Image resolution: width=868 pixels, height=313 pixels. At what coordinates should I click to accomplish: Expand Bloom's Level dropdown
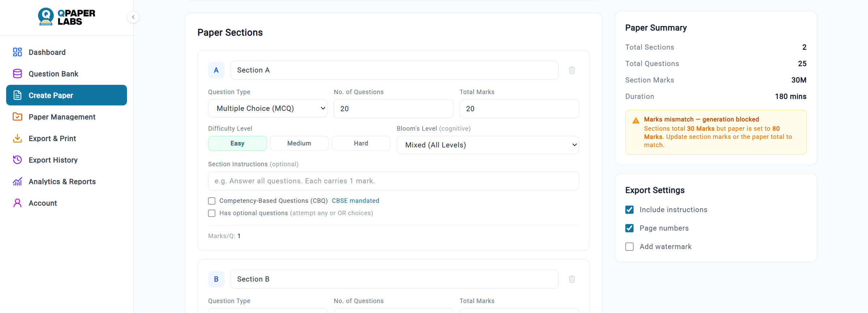click(x=488, y=145)
